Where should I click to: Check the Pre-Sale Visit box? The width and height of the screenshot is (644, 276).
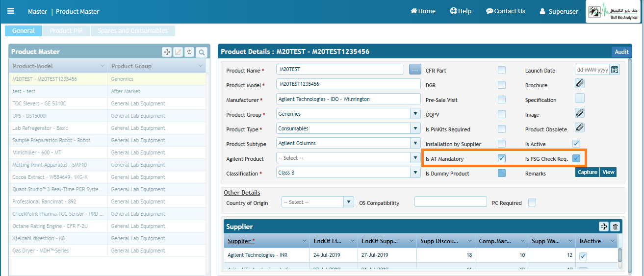[501, 100]
